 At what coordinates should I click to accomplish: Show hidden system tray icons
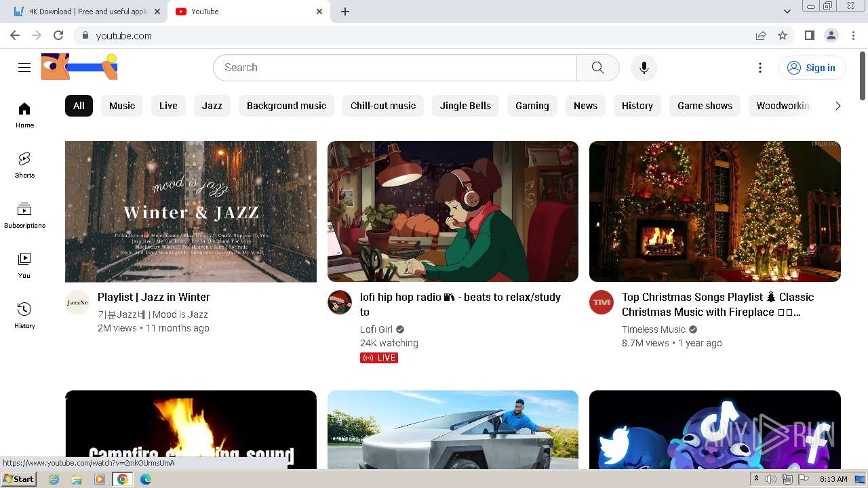[x=756, y=479]
